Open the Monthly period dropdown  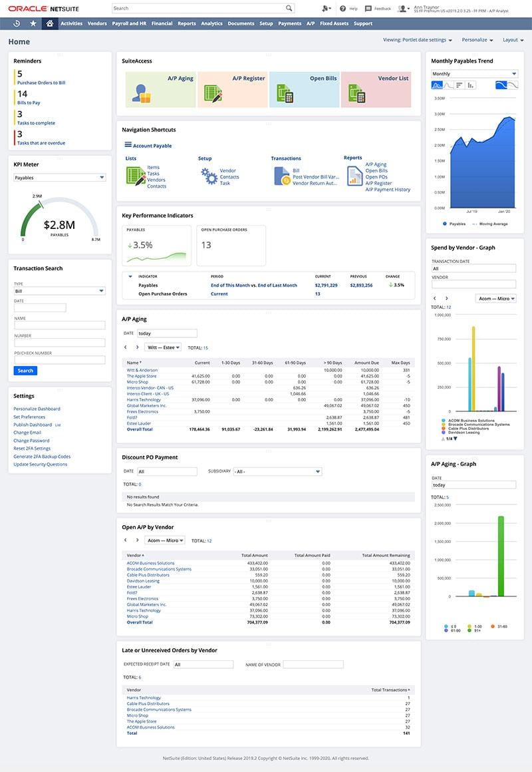pos(474,74)
